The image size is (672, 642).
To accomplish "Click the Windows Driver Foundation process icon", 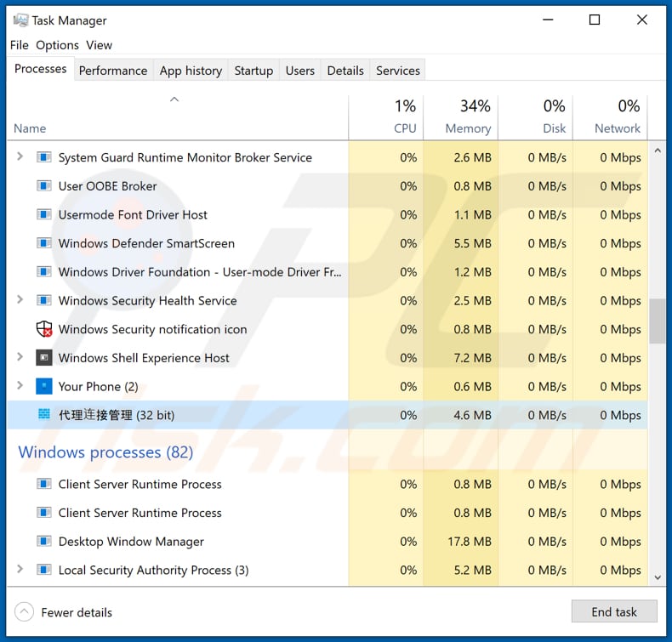I will pyautogui.click(x=43, y=271).
